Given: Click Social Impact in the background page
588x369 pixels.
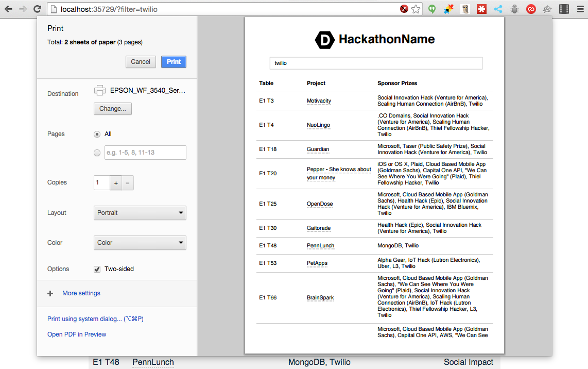Looking at the screenshot, I should (469, 362).
